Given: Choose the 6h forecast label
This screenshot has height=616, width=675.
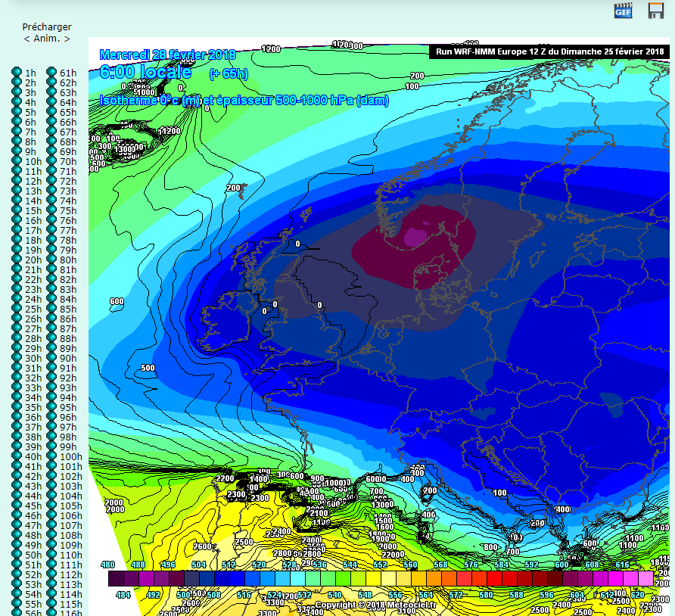Looking at the screenshot, I should click(30, 122).
